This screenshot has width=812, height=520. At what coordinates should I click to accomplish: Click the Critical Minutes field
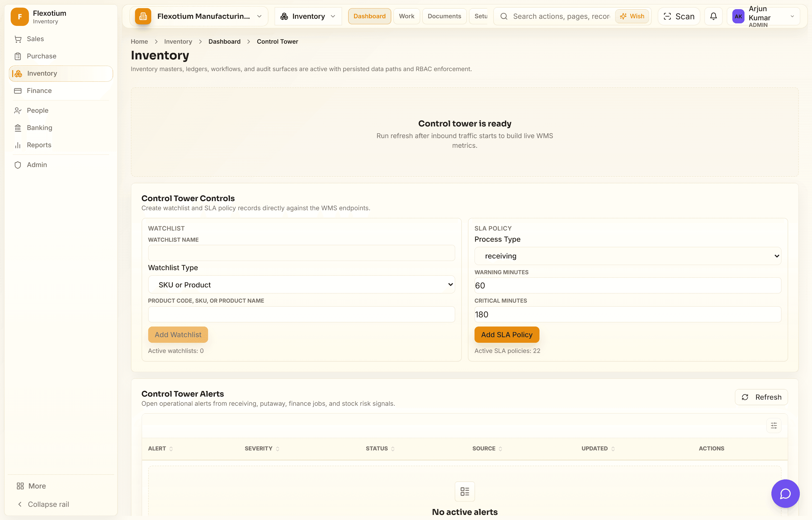pos(628,314)
